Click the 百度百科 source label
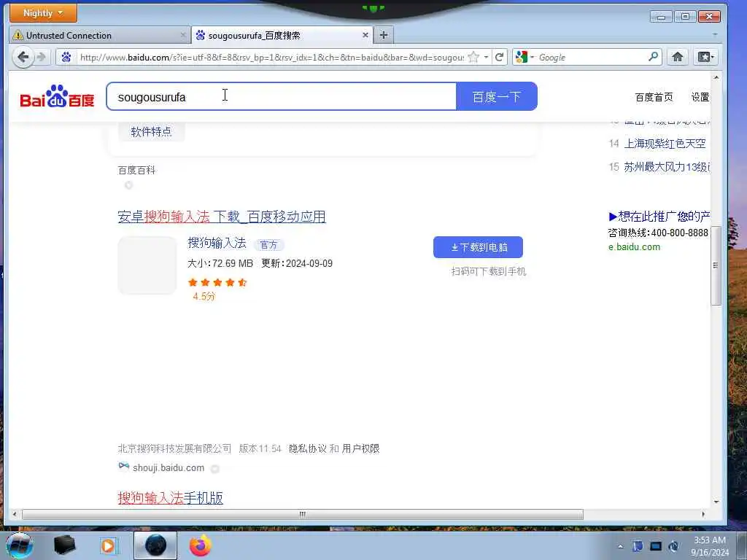 (x=136, y=170)
